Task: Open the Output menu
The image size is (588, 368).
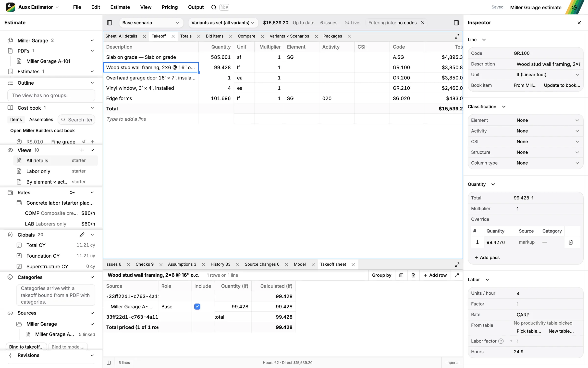Action: pos(196,7)
